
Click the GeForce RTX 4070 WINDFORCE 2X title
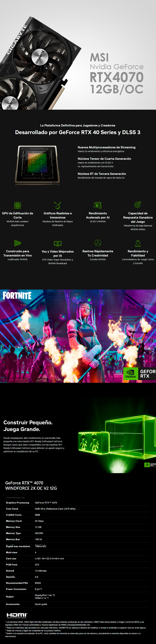pos(31,485)
